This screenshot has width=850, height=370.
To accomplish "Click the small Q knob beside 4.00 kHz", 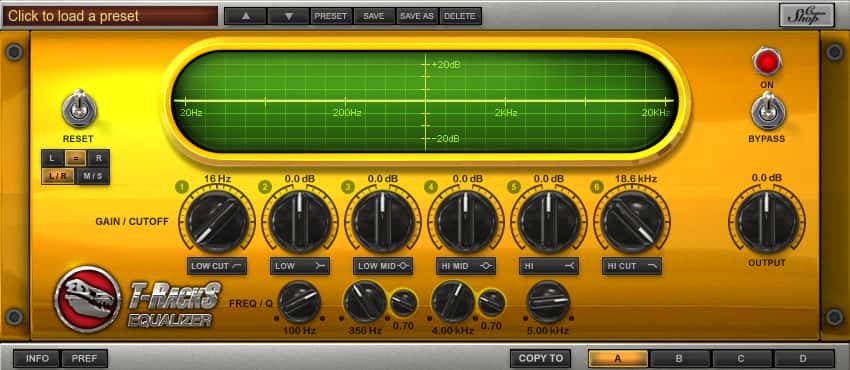I will click(492, 303).
